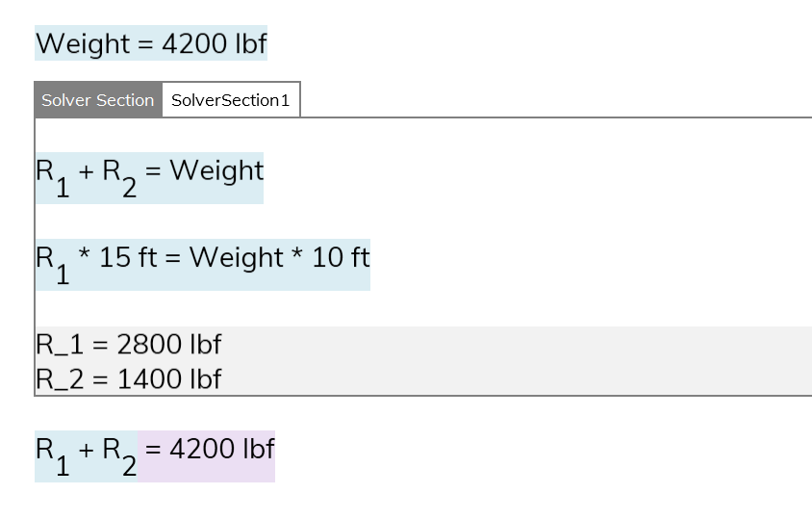This screenshot has height=520, width=812.
Task: Click R1 in the moment equation
Action: pyautogui.click(x=52, y=265)
